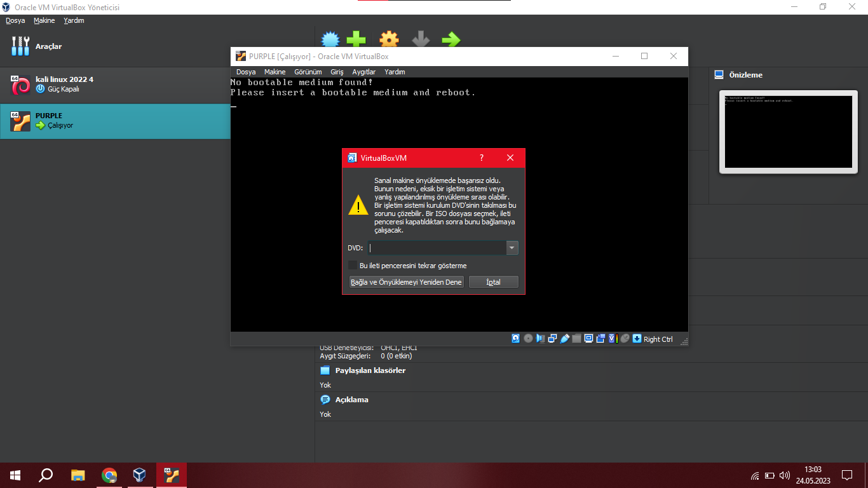Click the Açıklama section header
Viewport: 868px width, 488px height.
[x=352, y=400]
